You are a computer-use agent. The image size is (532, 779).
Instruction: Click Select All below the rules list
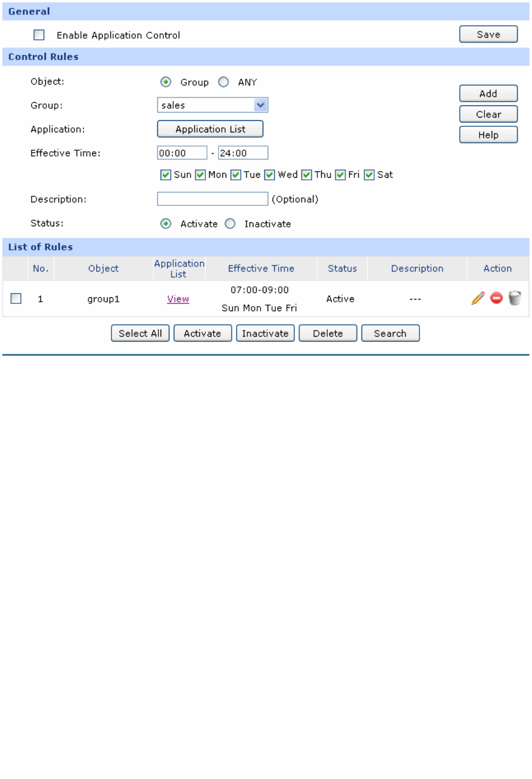click(140, 333)
